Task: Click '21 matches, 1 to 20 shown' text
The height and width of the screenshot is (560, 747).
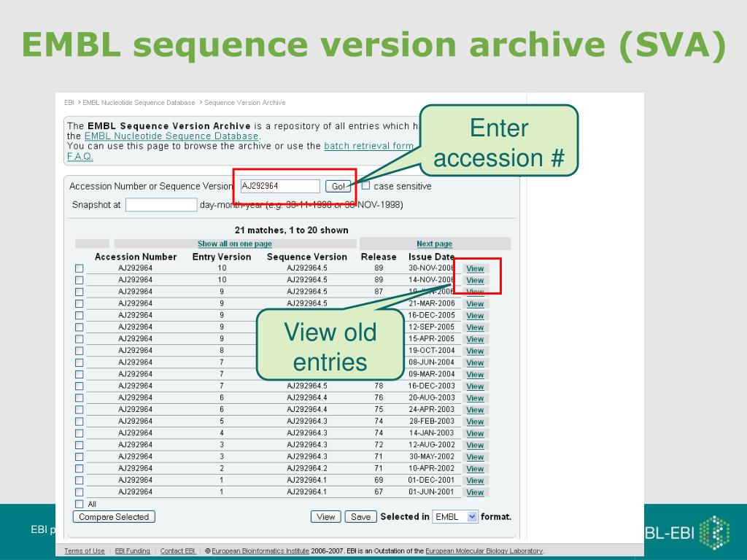Action: [292, 230]
